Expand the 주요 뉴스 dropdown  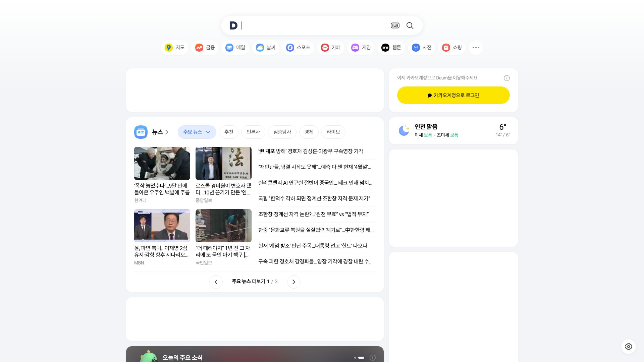tap(197, 132)
